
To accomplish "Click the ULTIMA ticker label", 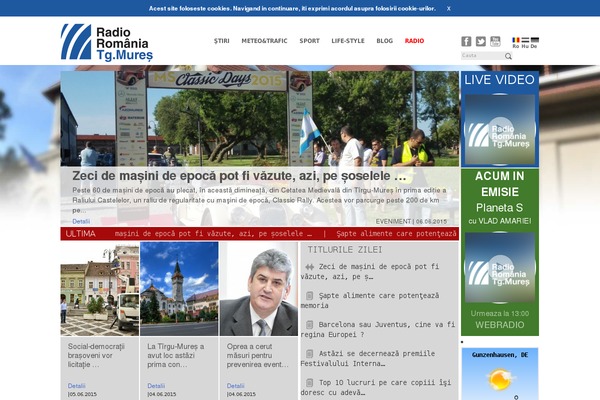I will (x=80, y=233).
